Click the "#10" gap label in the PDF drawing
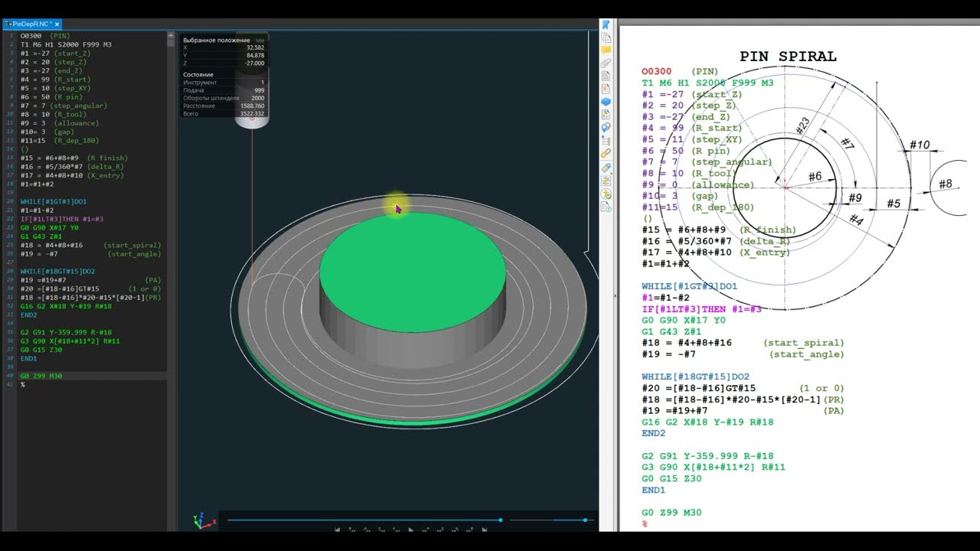This screenshot has height=551, width=980. click(x=920, y=145)
